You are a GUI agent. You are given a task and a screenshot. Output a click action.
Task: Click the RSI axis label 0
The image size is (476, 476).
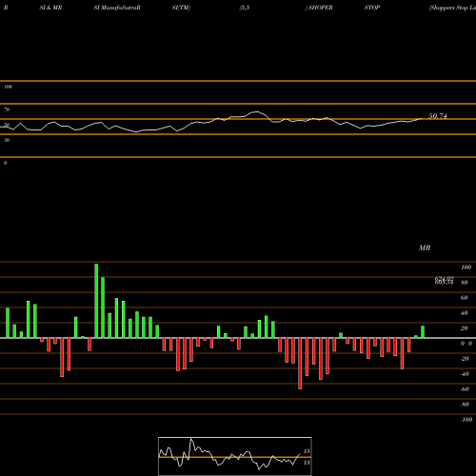click(5, 163)
